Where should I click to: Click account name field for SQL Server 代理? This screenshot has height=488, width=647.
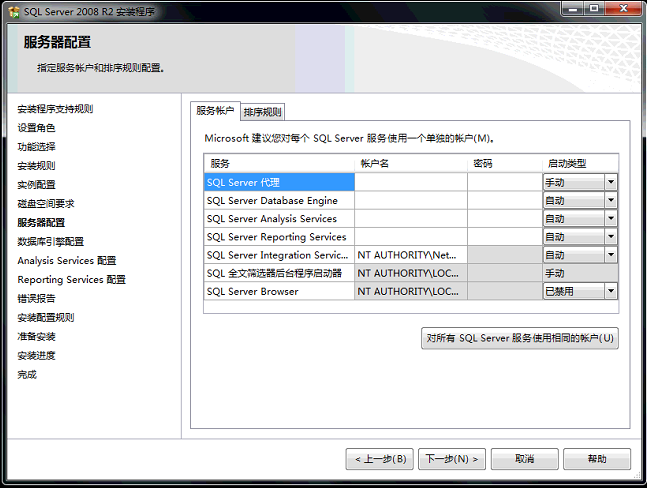[410, 182]
